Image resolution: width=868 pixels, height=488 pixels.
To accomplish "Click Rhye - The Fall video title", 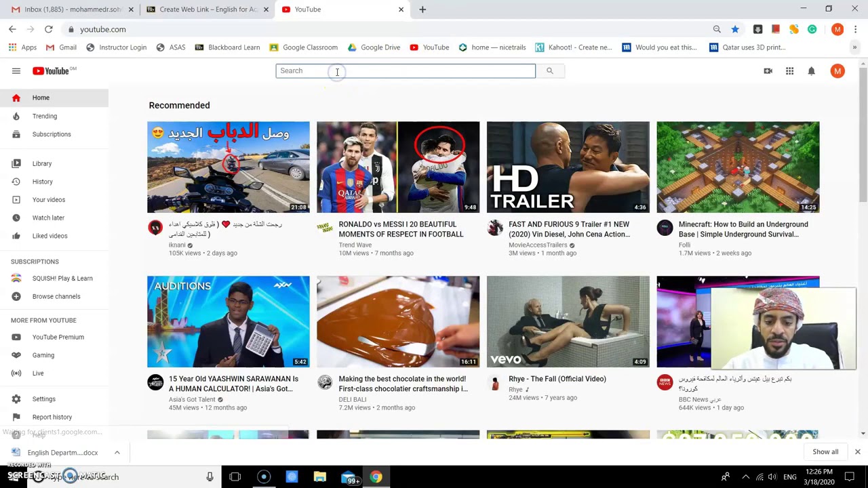I will pos(557,379).
